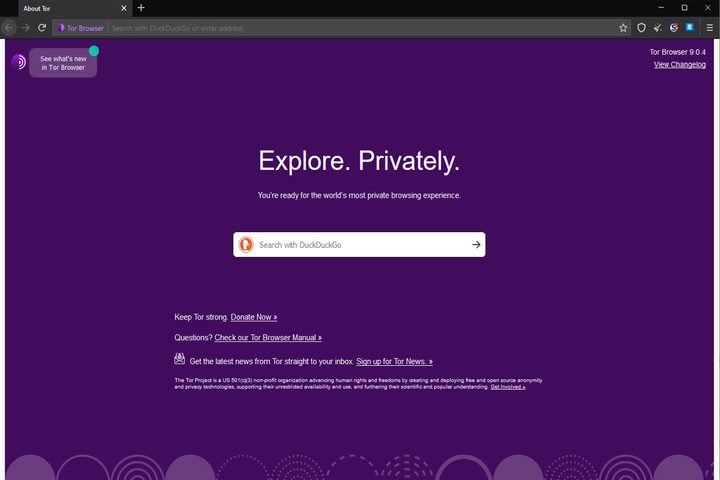
Task: Click Sign up for Tor News link
Action: pyautogui.click(x=394, y=361)
